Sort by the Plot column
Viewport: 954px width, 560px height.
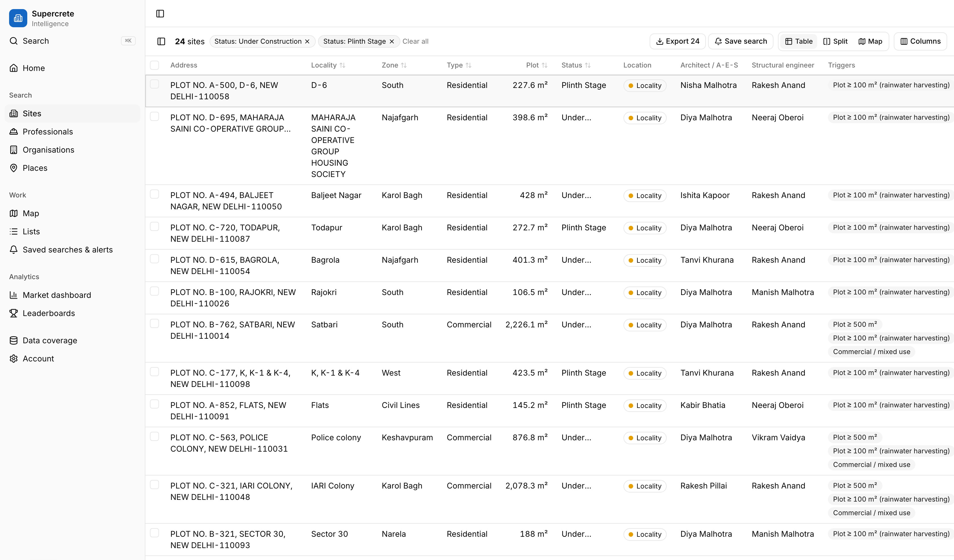point(537,65)
